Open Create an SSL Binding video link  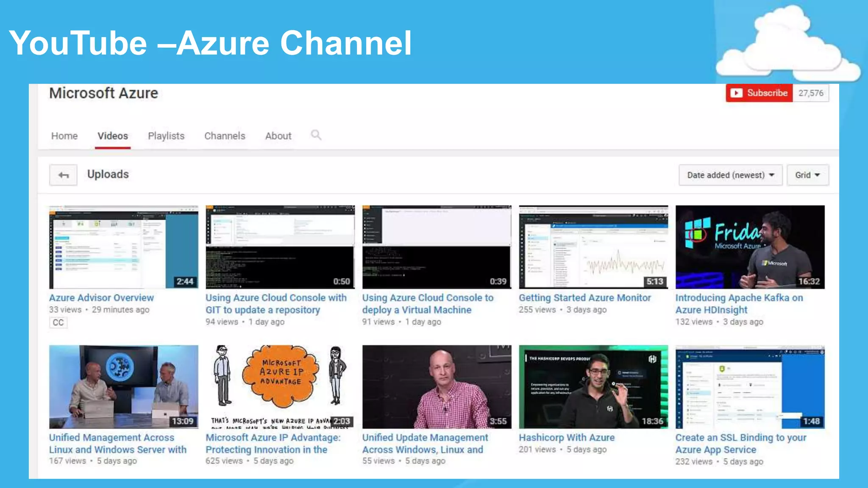click(x=740, y=443)
